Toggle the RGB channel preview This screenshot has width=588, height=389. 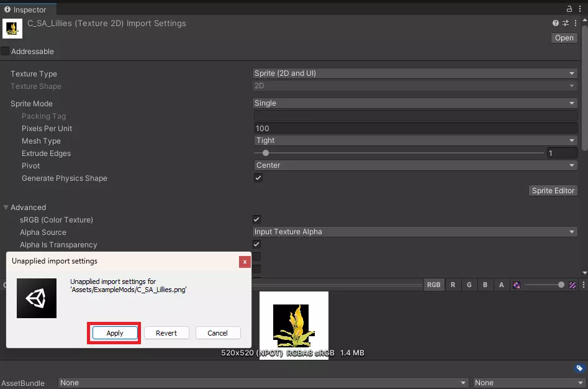pos(433,285)
